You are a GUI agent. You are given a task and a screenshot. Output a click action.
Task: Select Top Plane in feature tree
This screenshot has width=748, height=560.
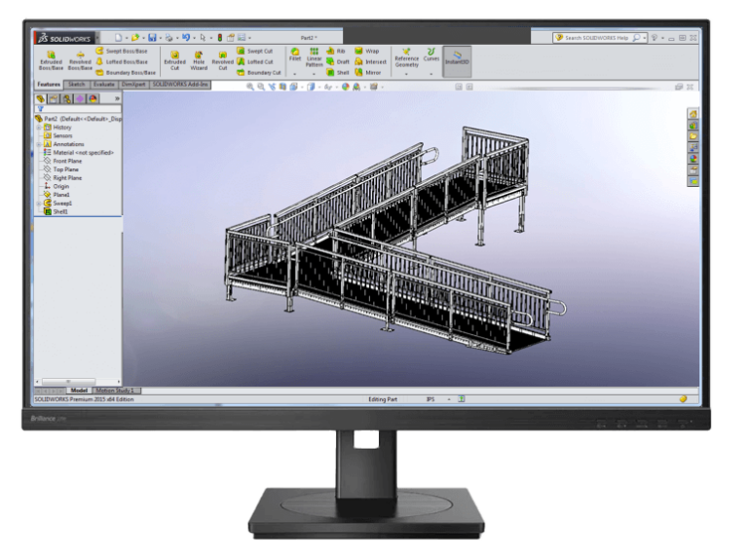click(x=61, y=169)
